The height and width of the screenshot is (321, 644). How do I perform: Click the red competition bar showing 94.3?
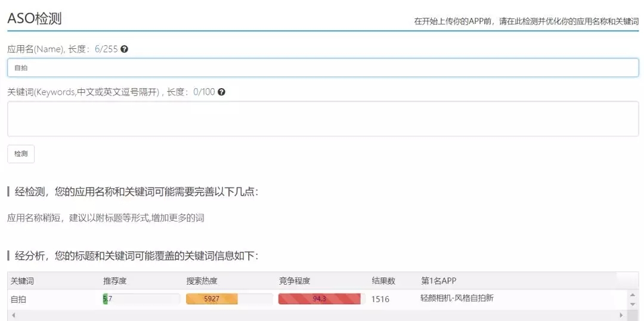[x=319, y=299]
